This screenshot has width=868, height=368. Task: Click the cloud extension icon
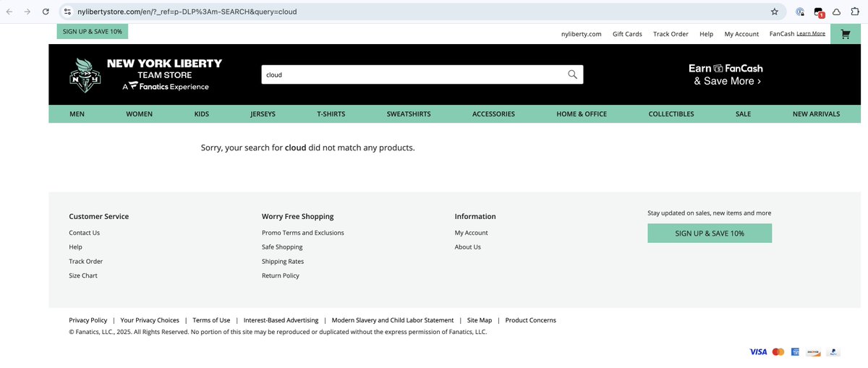tap(836, 12)
